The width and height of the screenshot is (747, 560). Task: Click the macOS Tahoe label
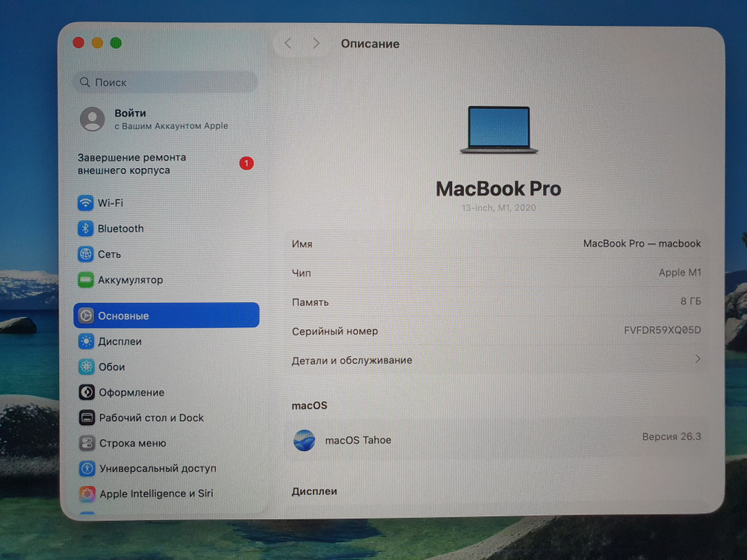[358, 440]
